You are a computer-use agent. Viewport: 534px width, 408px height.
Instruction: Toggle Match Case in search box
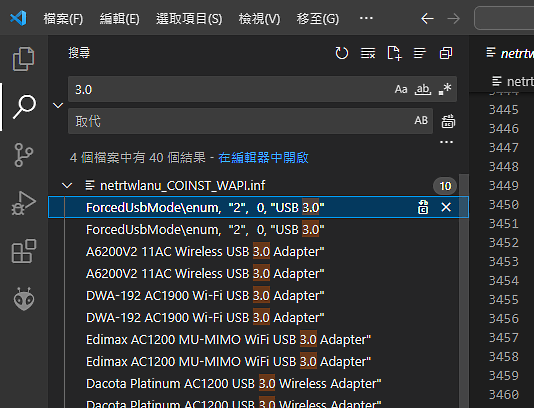point(401,89)
